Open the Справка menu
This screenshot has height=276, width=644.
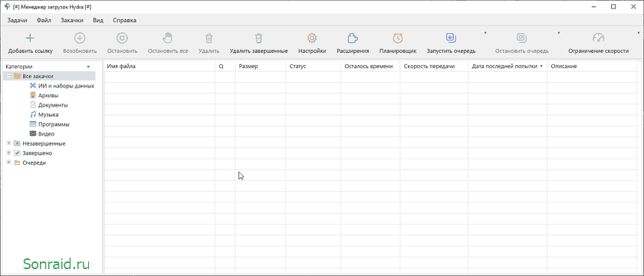coord(124,20)
